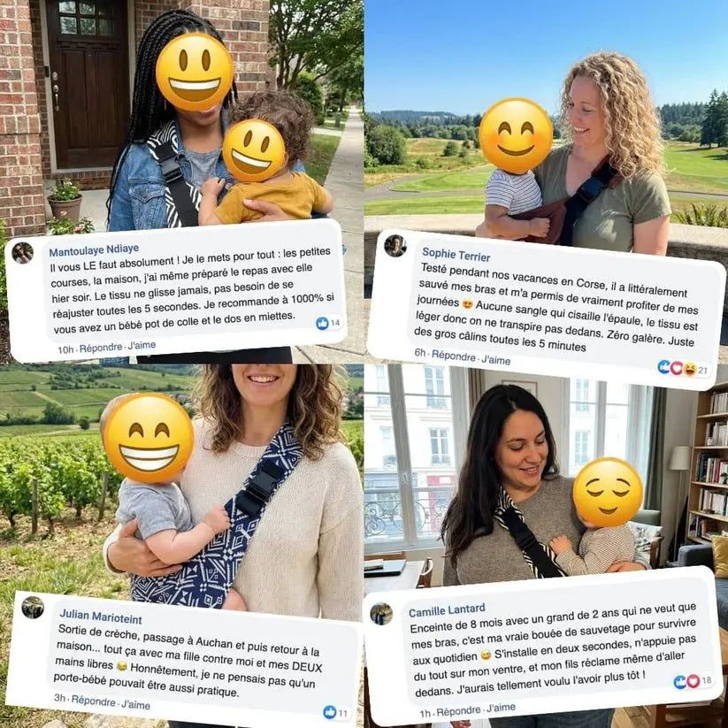The image size is (728, 728).
Task: Reply to Camille Lantard's comment
Action: (458, 711)
